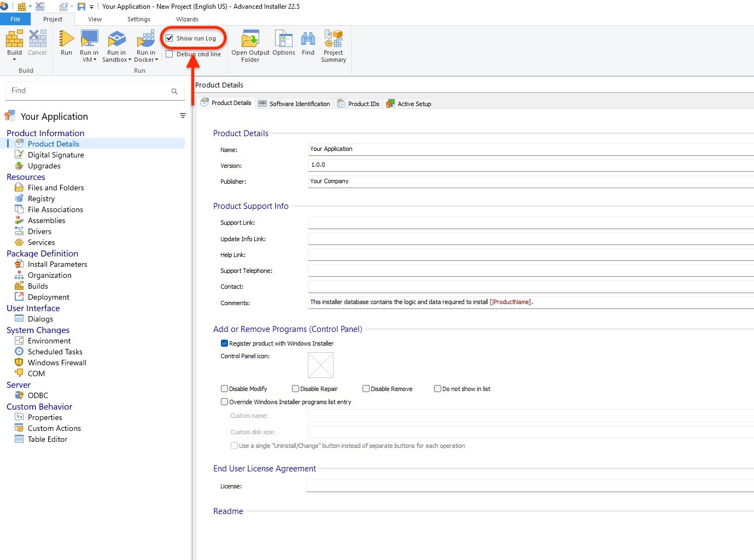Click the Find binoculars icon
Viewport: 754px width, 560px height.
pyautogui.click(x=308, y=40)
